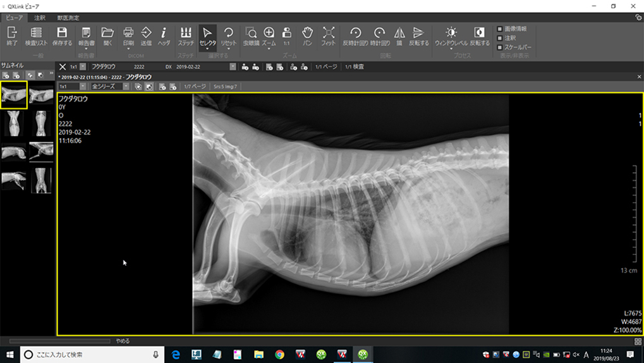Screen dimensions: 644x363
Task: Click the 終了 exit button
Action: click(12, 35)
